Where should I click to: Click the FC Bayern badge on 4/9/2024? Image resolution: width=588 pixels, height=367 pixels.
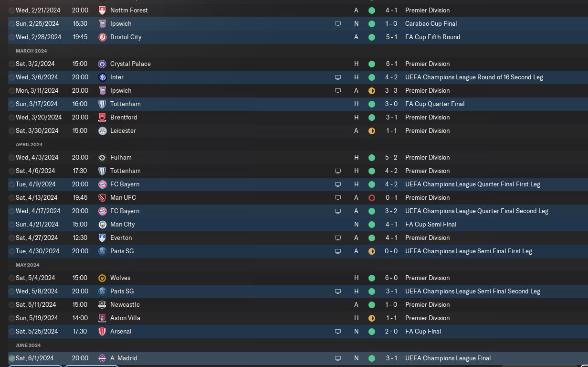click(102, 184)
